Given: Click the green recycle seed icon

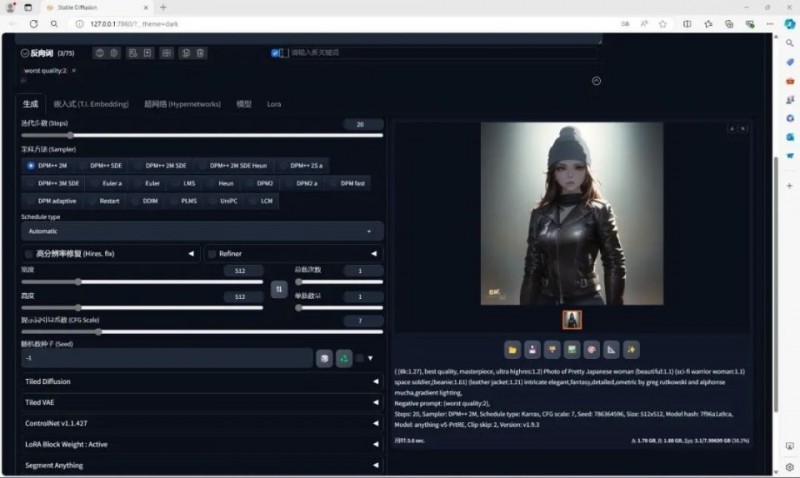Looking at the screenshot, I should tap(344, 358).
